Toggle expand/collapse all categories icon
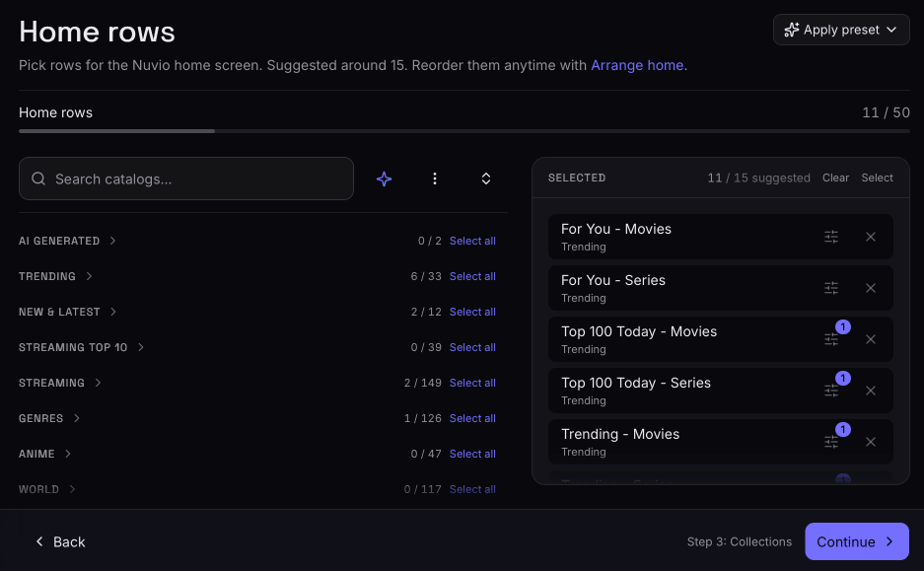This screenshot has width=924, height=571. coord(486,178)
